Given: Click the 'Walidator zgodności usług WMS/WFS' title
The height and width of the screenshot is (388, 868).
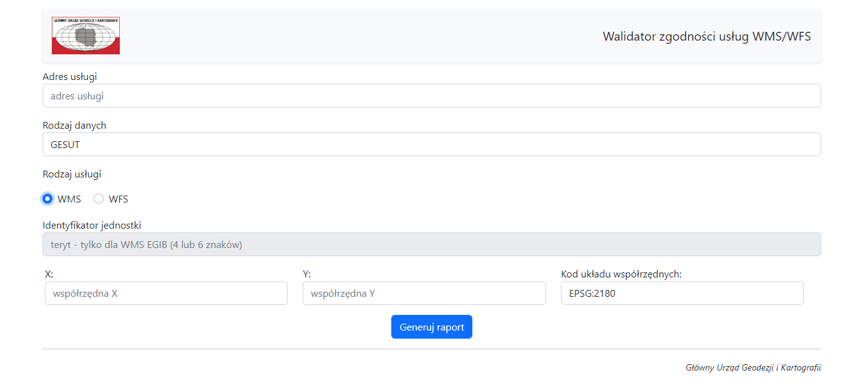Looking at the screenshot, I should pos(706,36).
